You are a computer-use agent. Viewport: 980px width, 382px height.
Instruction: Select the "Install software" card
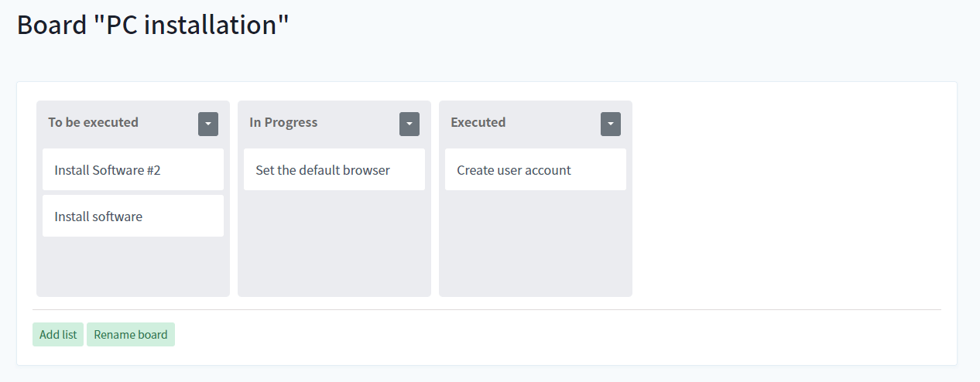(x=132, y=217)
